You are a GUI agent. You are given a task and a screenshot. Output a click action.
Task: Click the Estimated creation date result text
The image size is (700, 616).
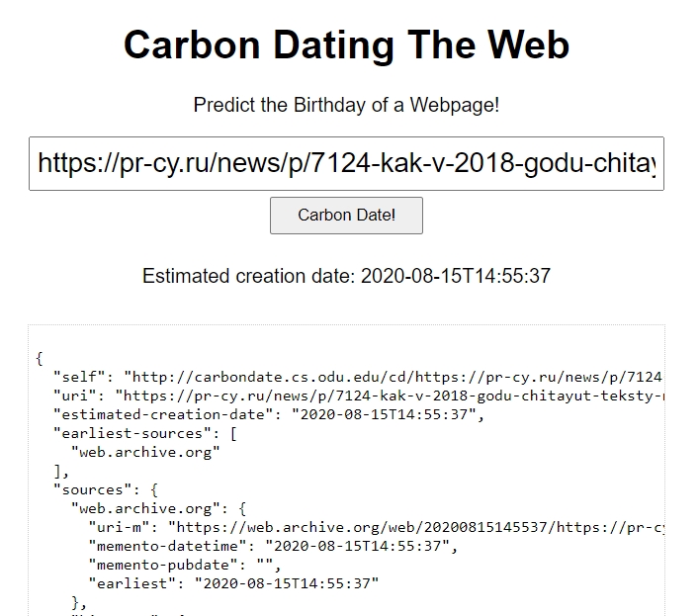(x=346, y=276)
